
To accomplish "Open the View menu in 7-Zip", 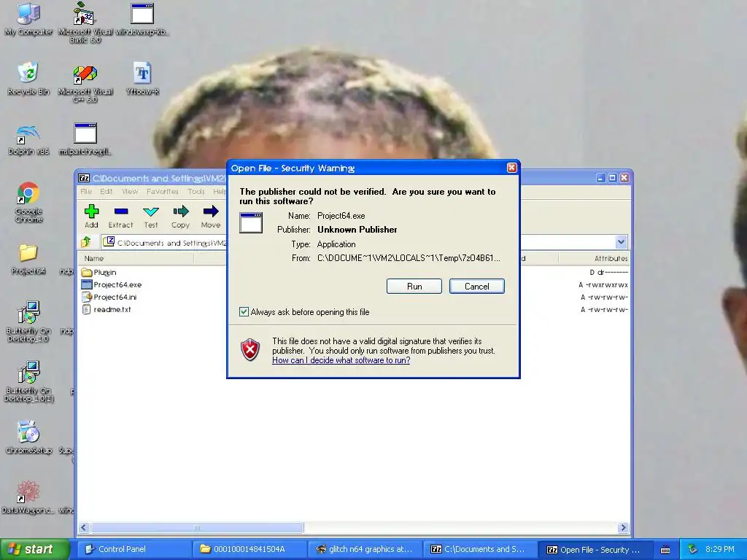I will (x=130, y=192).
